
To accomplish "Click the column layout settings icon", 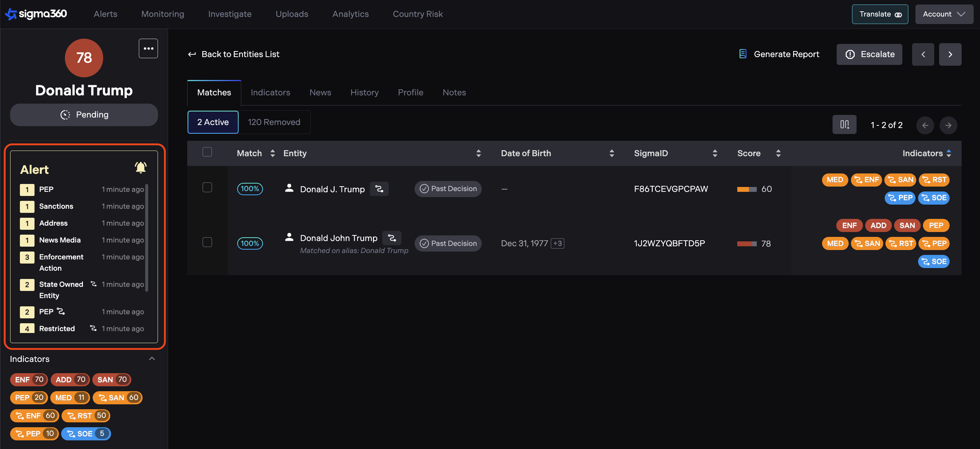I will coord(844,124).
